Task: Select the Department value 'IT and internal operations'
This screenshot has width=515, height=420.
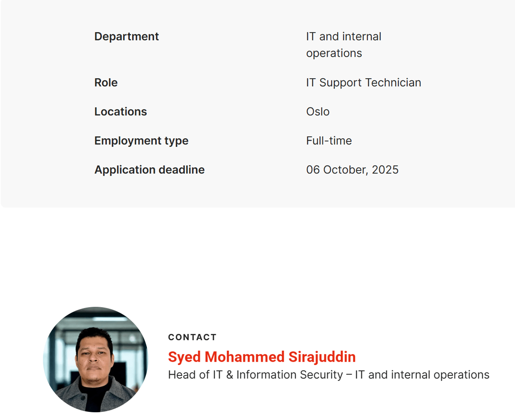Action: point(343,45)
